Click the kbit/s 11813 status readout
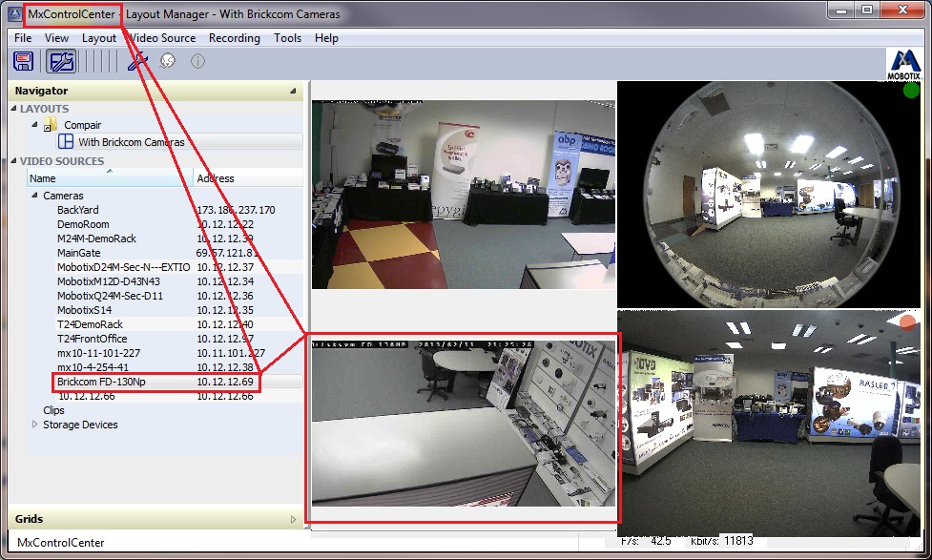Image resolution: width=932 pixels, height=560 pixels. coord(721,541)
